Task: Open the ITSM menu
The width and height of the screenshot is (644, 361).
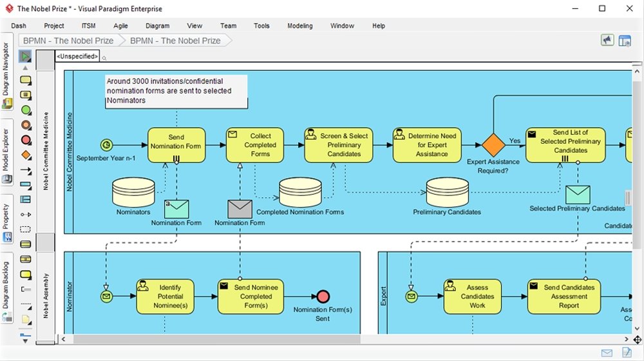Action: point(88,26)
